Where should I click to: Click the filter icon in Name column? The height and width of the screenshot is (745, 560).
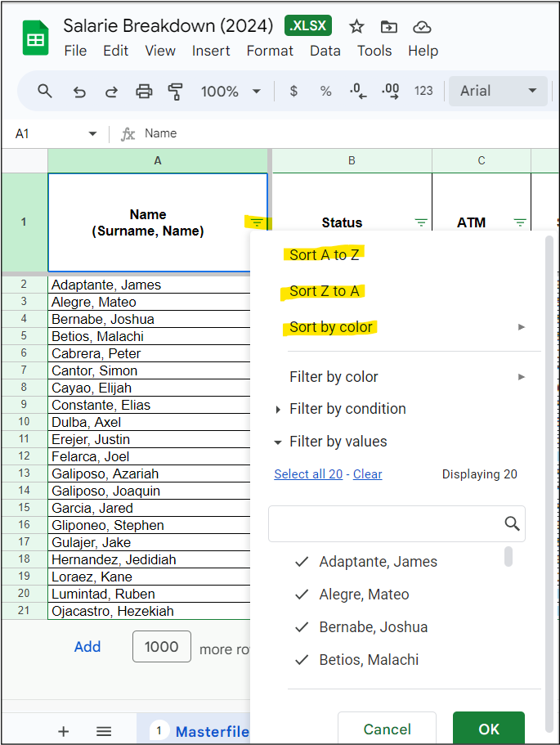click(x=257, y=222)
